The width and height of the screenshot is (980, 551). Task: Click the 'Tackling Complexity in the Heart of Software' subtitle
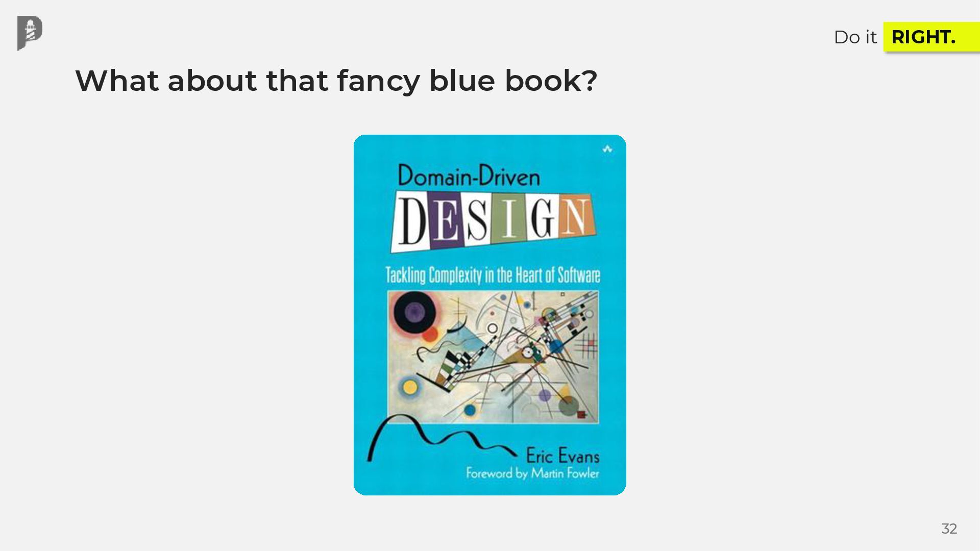click(x=493, y=275)
